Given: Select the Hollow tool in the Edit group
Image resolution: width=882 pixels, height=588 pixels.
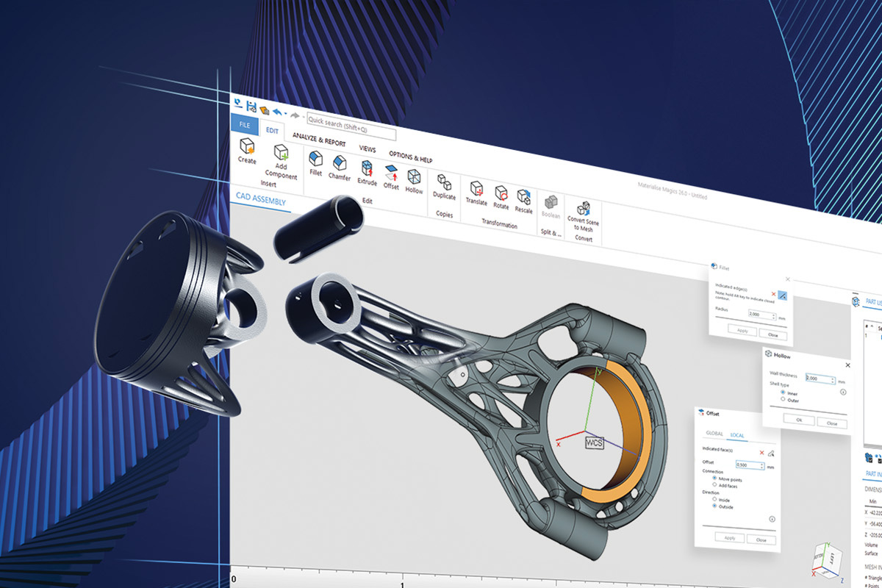Looking at the screenshot, I should pyautogui.click(x=414, y=178).
